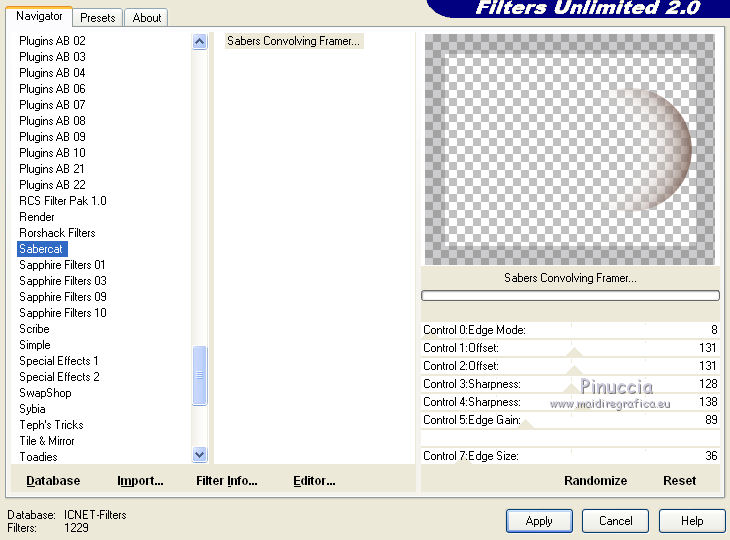The width and height of the screenshot is (730, 540).
Task: Select Plugins AB 10 category
Action: [52, 153]
